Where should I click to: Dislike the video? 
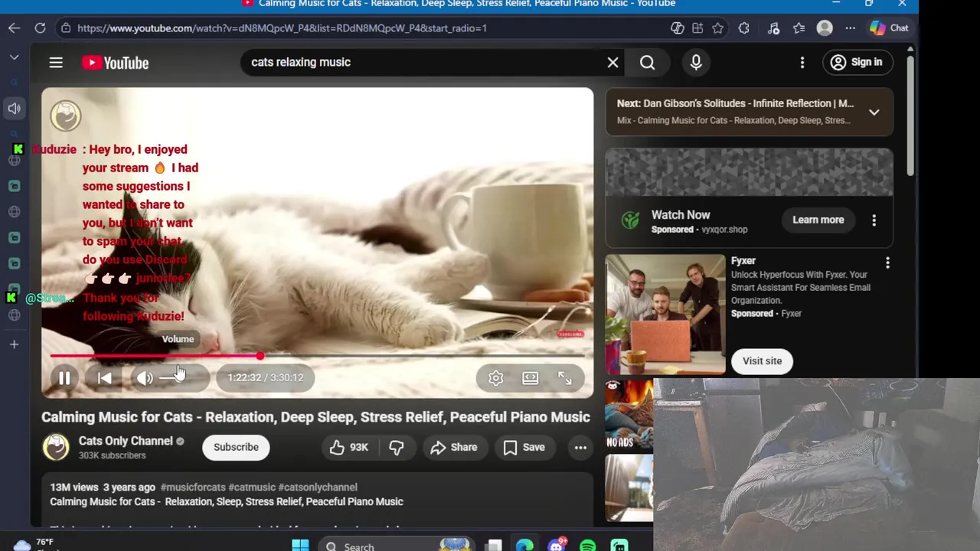396,448
